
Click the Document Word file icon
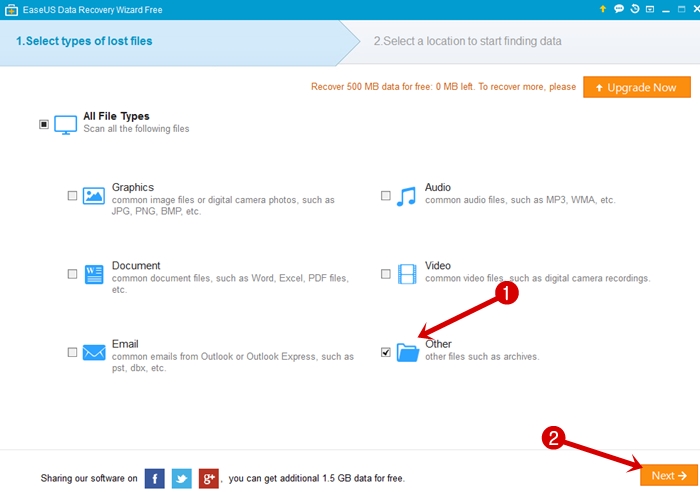94,274
